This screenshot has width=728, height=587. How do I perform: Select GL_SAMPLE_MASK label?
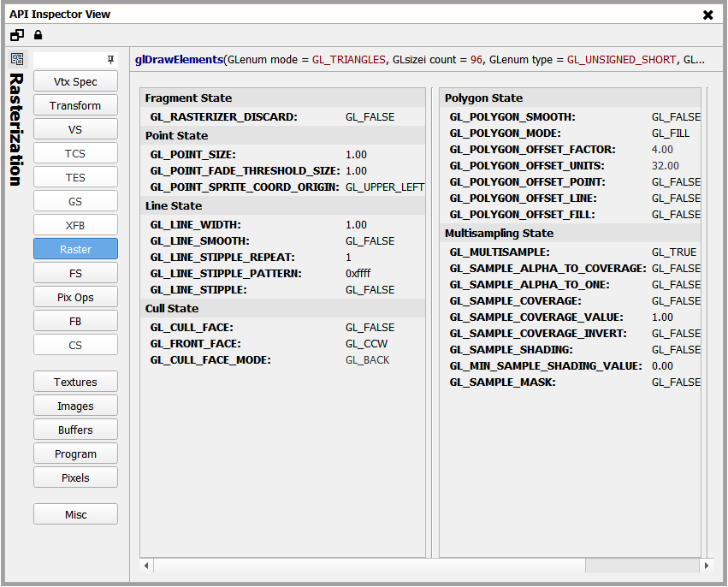point(502,382)
